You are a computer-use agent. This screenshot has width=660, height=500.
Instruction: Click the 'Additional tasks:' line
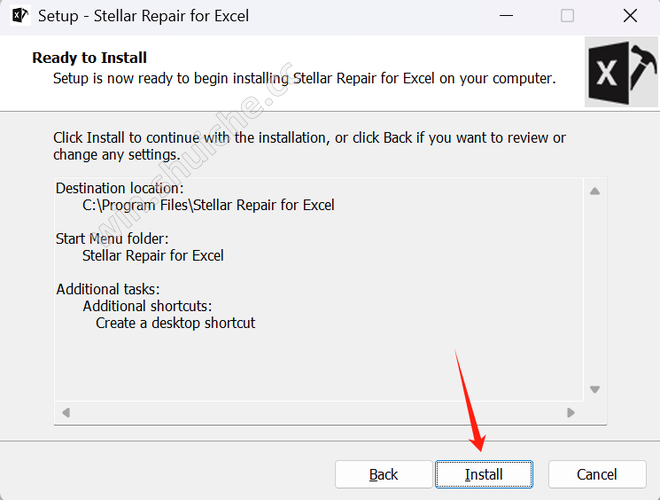tap(108, 289)
